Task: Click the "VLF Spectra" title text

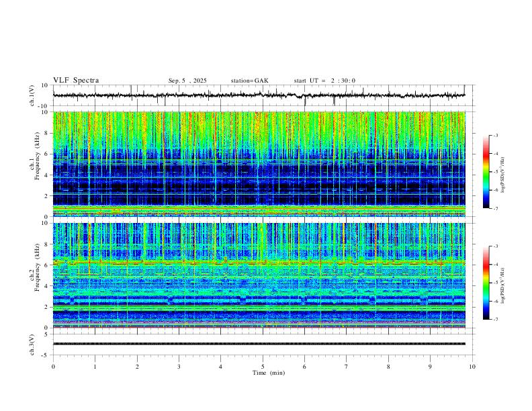Action: pos(76,81)
